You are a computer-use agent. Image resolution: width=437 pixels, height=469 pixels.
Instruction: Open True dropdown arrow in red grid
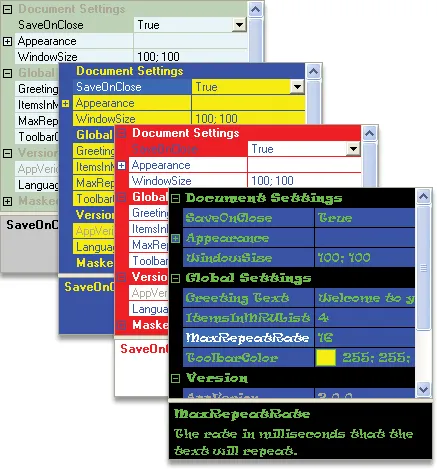pyautogui.click(x=354, y=149)
